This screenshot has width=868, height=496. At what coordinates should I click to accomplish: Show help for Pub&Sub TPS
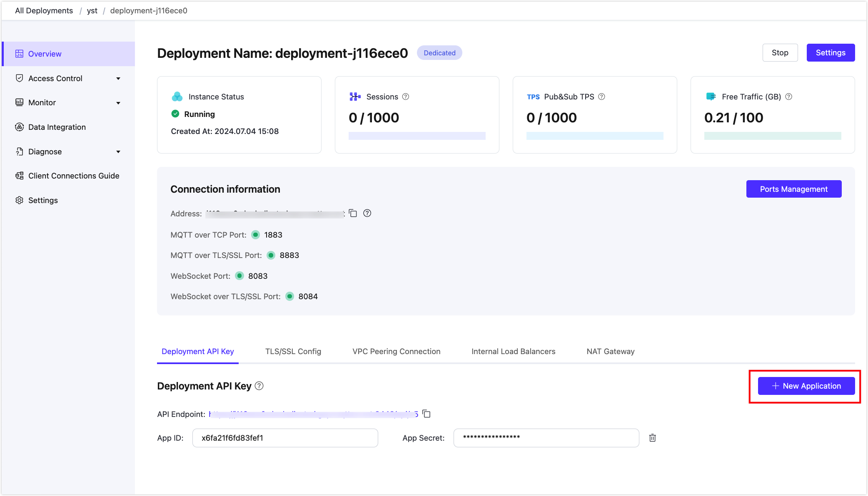coord(601,97)
